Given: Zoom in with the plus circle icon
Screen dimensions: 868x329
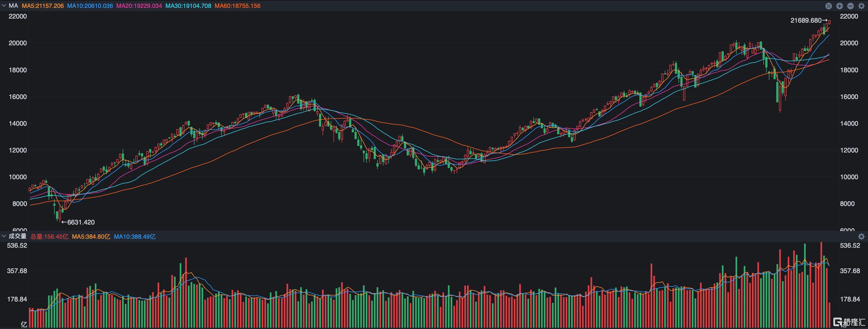Looking at the screenshot, I should [840, 6].
